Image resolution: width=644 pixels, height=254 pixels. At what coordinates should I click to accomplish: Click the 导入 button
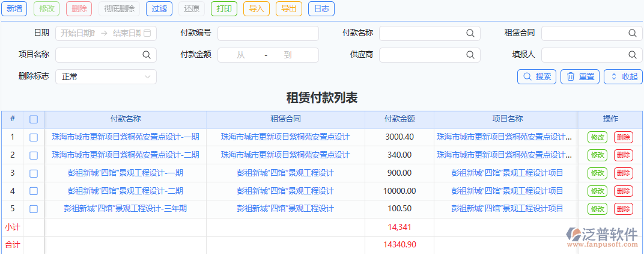point(257,8)
